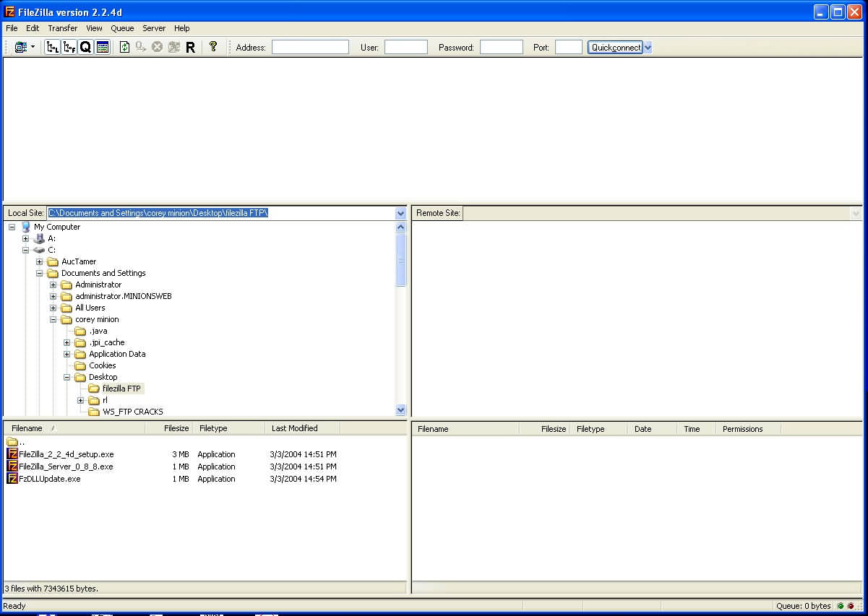The image size is (868, 616).
Task: Click the Password input field
Action: 502,47
